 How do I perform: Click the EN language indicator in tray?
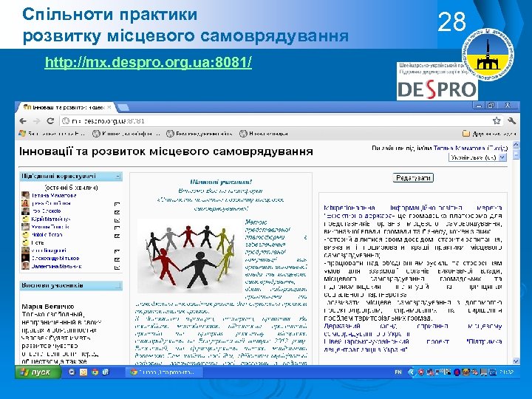point(398,372)
